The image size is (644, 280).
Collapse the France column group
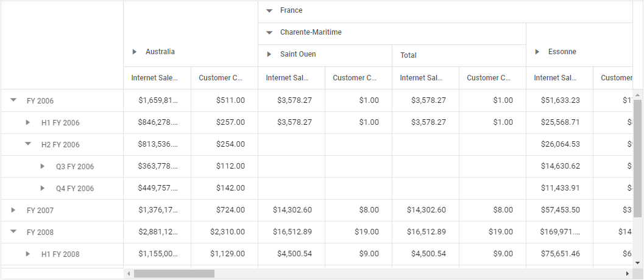click(x=269, y=10)
